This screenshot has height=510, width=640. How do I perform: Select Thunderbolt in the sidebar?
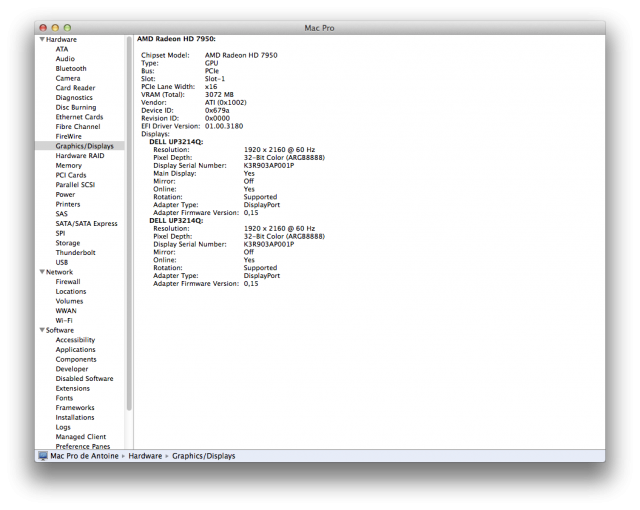(x=76, y=253)
